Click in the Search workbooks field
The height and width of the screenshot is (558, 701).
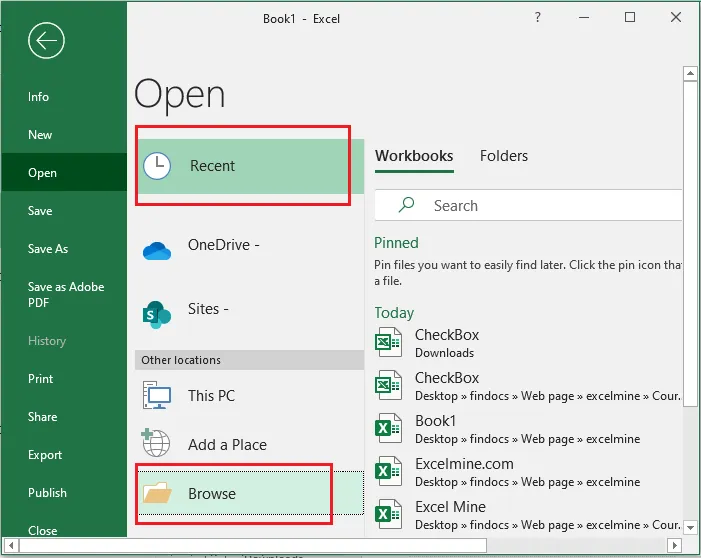click(528, 205)
